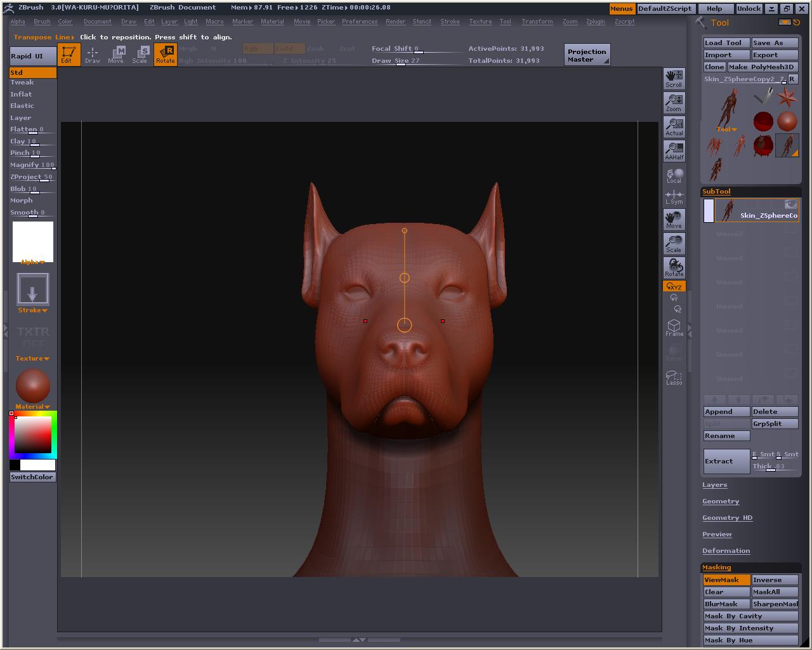Click the Export button
Image resolution: width=812 pixels, height=650 pixels.
click(775, 55)
